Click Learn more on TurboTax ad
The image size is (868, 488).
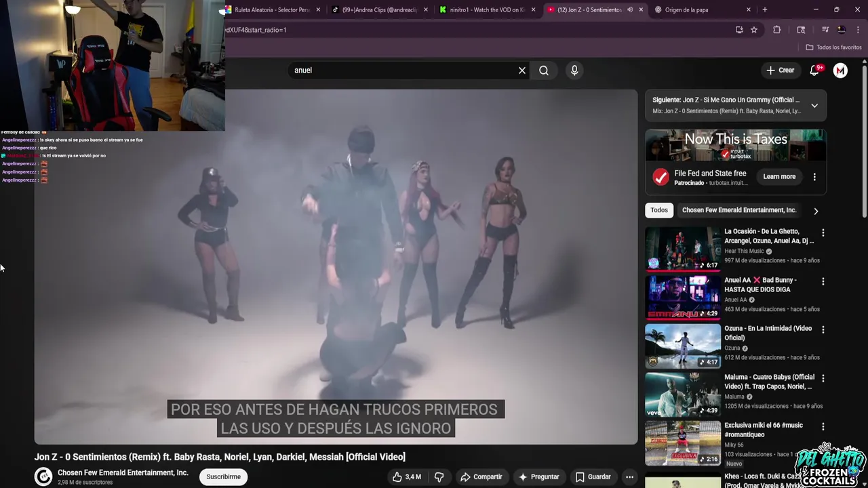(779, 177)
